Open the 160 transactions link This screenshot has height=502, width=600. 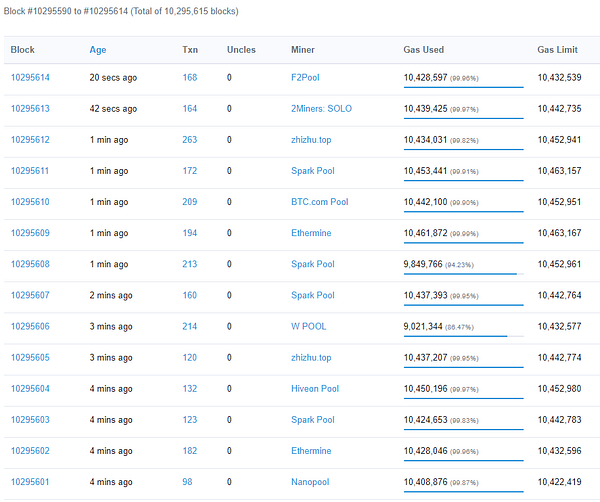pos(190,295)
